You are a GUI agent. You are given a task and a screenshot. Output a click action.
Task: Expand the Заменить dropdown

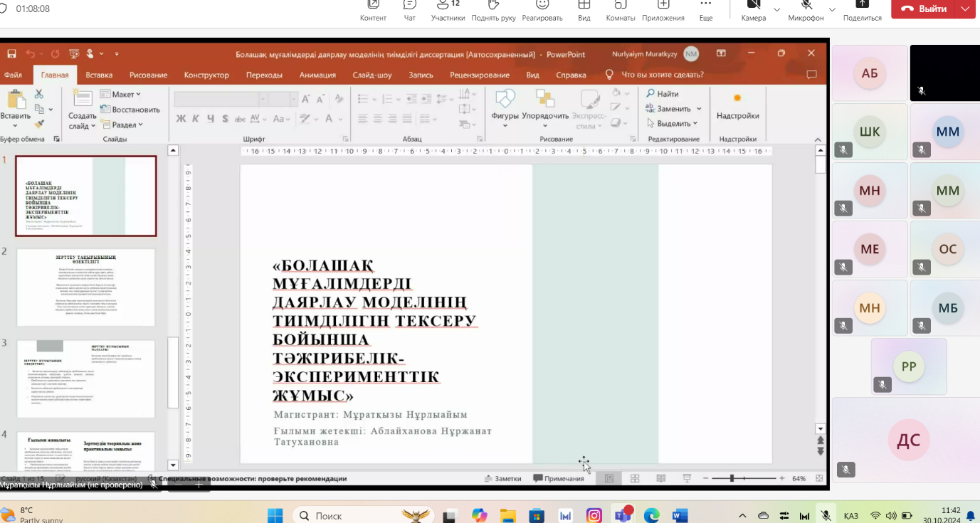699,109
